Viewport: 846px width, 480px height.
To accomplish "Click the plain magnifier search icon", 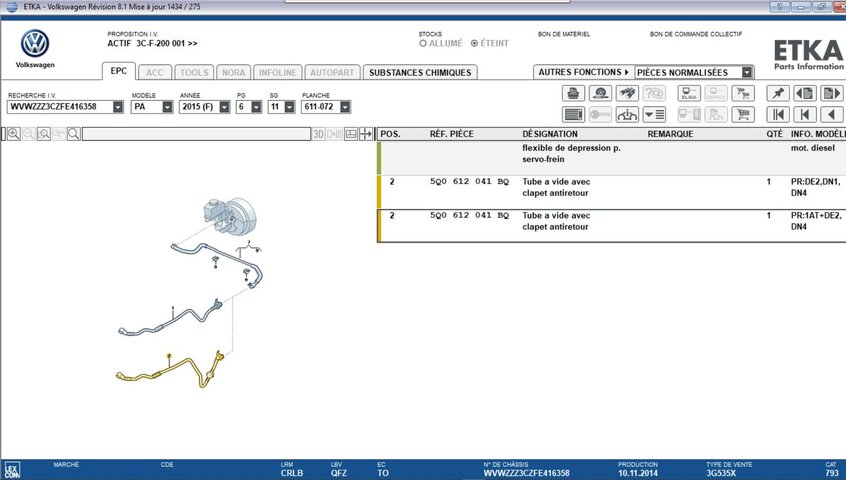I will point(74,134).
